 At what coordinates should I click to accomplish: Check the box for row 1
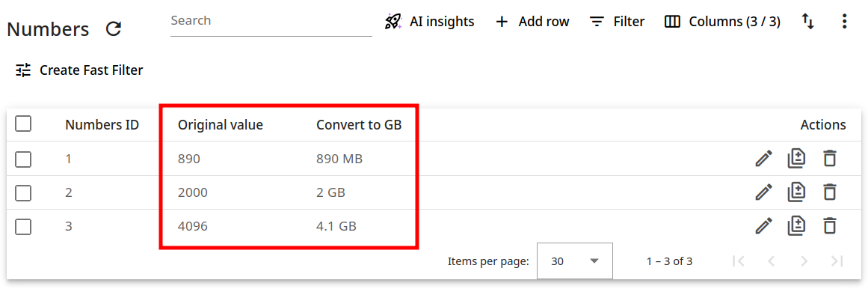23,159
